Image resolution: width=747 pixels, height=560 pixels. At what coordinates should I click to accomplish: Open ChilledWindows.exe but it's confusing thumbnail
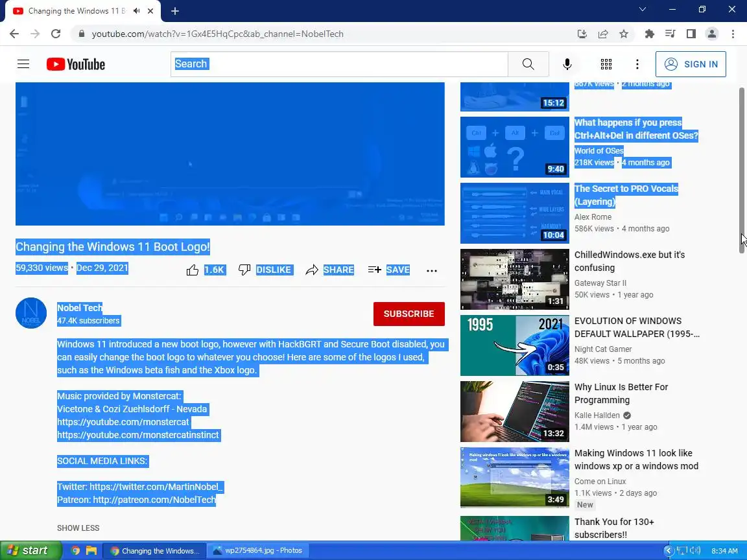[x=514, y=279]
